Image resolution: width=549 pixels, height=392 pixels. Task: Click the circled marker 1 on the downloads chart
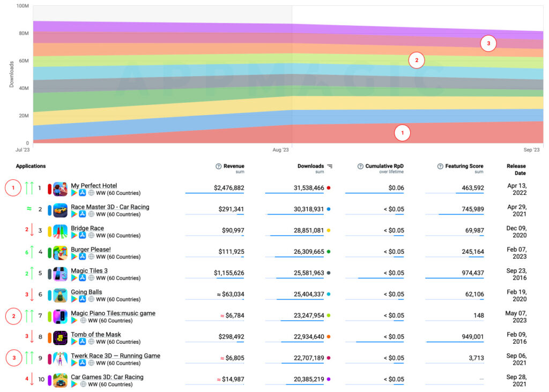[403, 132]
